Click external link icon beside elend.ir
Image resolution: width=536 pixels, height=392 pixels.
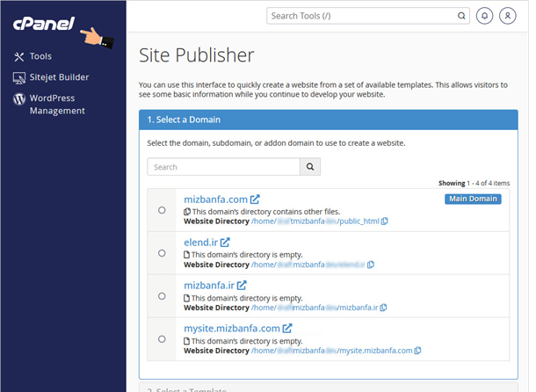point(225,243)
